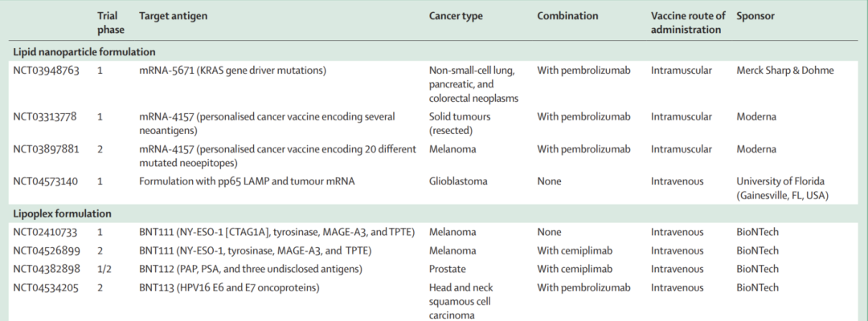This screenshot has height=321, width=868.
Task: Click the Merck Sharp & Dohme sponsor cell
Action: click(x=785, y=71)
